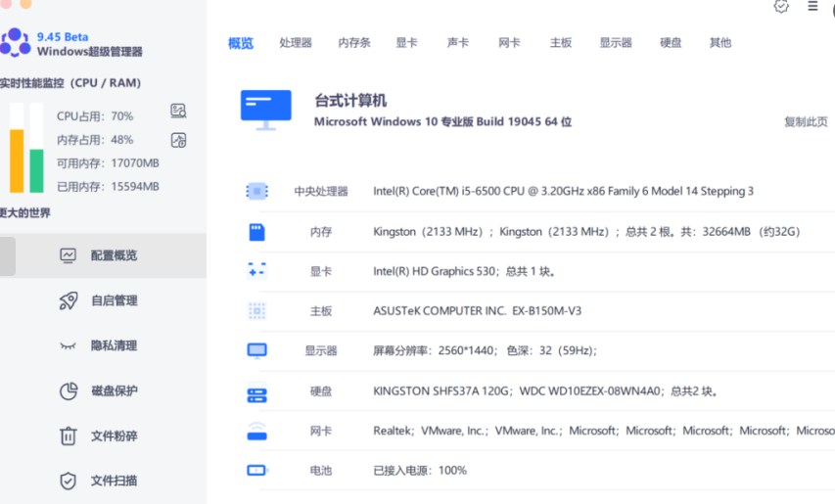835x504 pixels.
Task: Switch to the 处理器 tab
Action: (296, 43)
